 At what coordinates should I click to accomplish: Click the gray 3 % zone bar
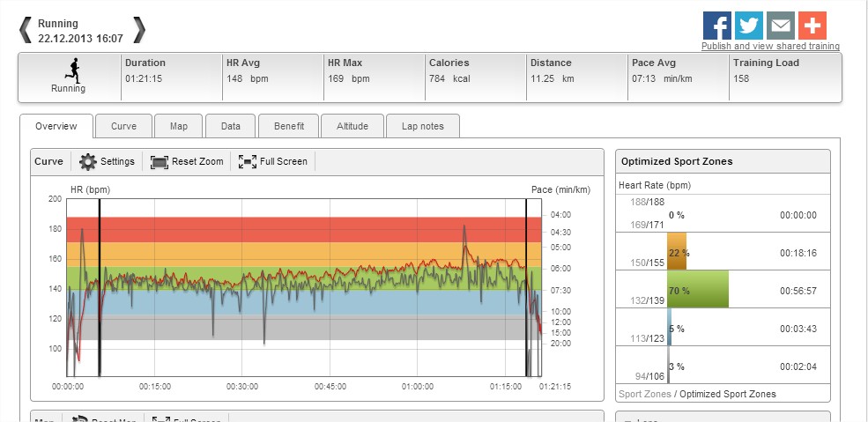[x=668, y=365]
